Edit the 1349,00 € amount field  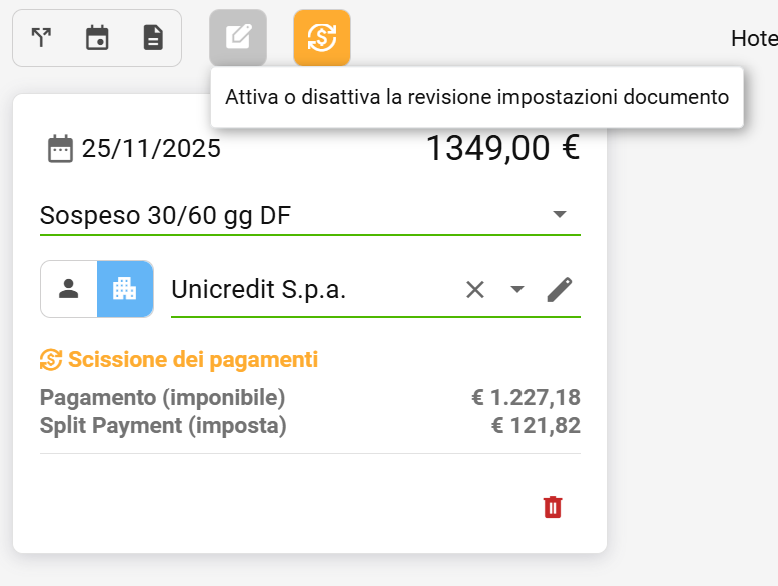coord(502,148)
